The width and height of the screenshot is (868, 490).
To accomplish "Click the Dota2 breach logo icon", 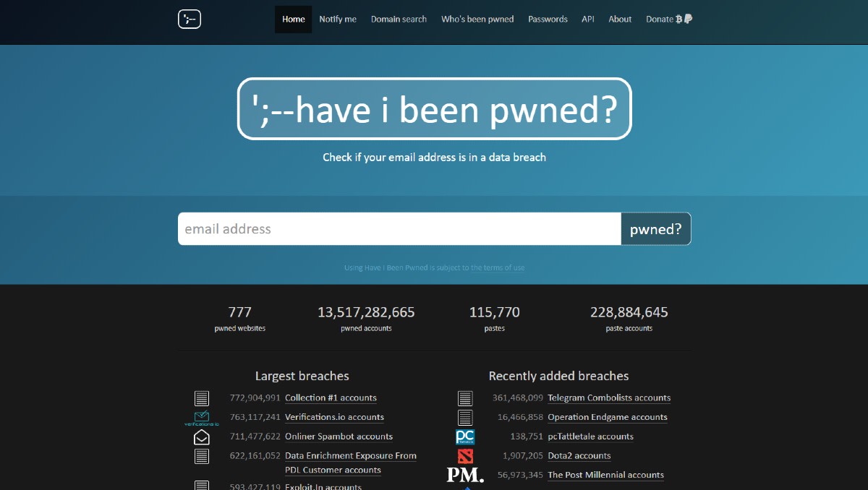I will click(464, 456).
